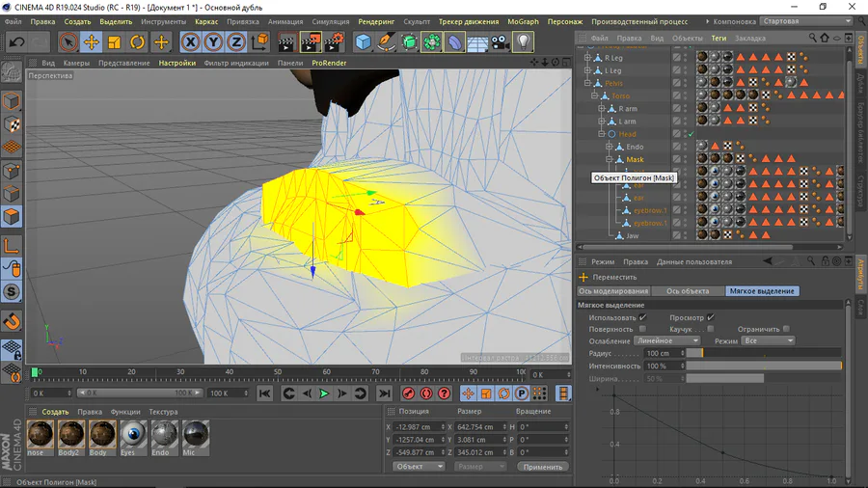Render the current view with the clapperboard icon
Viewport: 868px width, 488px height.
(x=286, y=42)
